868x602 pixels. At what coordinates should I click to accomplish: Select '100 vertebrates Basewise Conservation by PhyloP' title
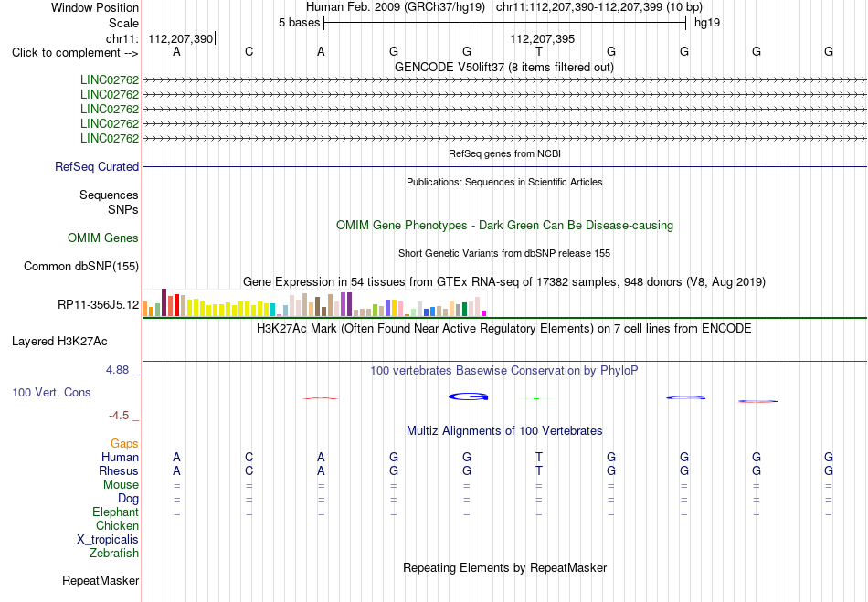click(504, 371)
